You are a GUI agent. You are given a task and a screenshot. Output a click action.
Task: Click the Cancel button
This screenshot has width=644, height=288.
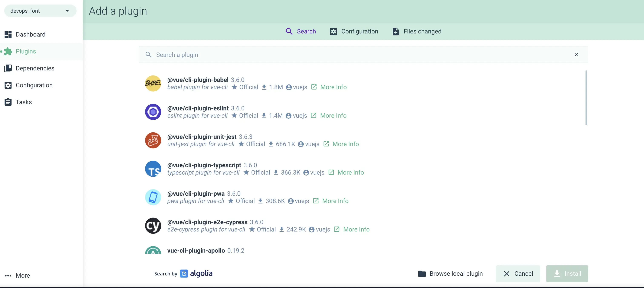tap(518, 274)
